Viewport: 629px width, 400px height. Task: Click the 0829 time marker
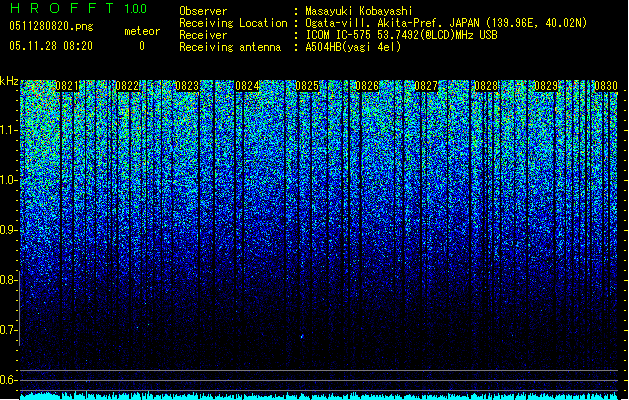546,86
